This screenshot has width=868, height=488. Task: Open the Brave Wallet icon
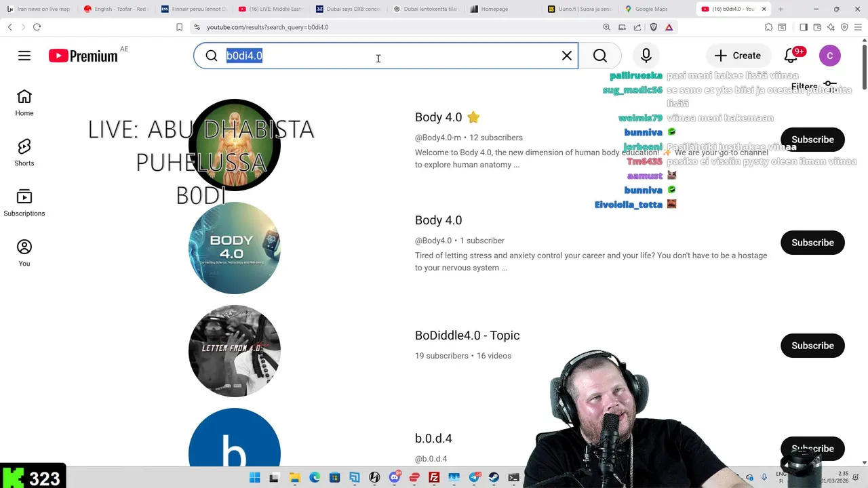817,27
